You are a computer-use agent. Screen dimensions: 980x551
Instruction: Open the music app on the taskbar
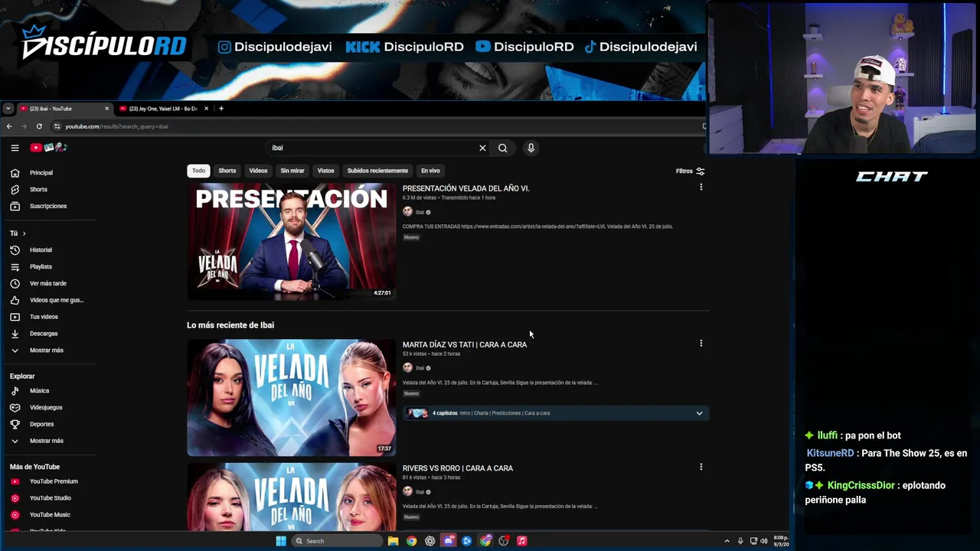point(522,541)
